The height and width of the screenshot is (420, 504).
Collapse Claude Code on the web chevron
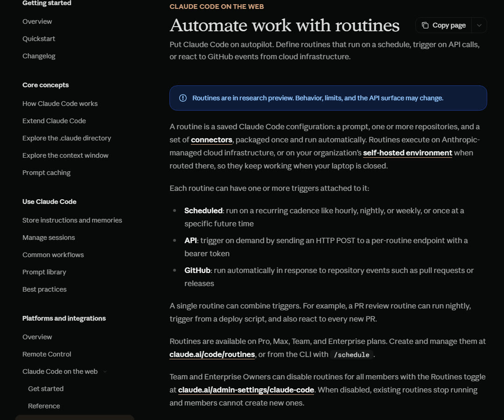point(105,372)
